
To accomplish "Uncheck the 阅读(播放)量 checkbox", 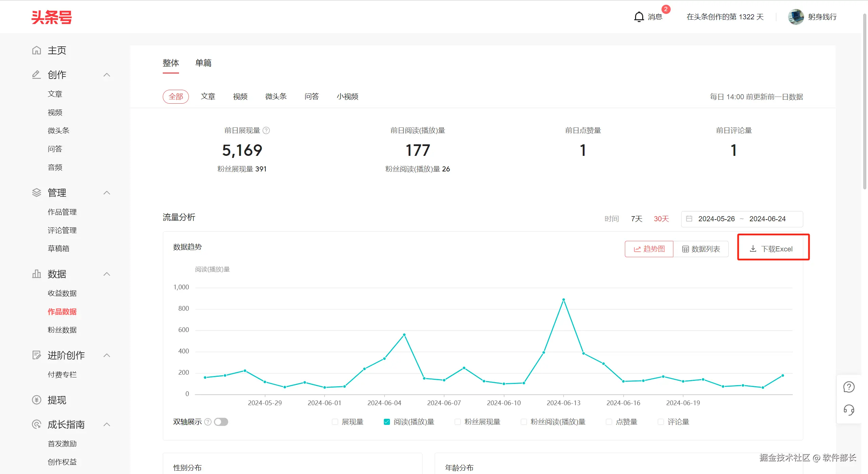I will [x=387, y=422].
